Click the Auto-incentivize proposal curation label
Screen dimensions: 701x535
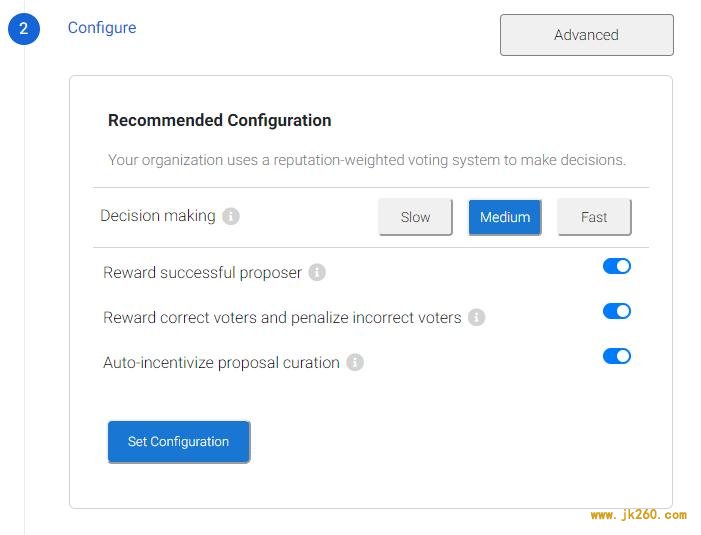(x=221, y=362)
